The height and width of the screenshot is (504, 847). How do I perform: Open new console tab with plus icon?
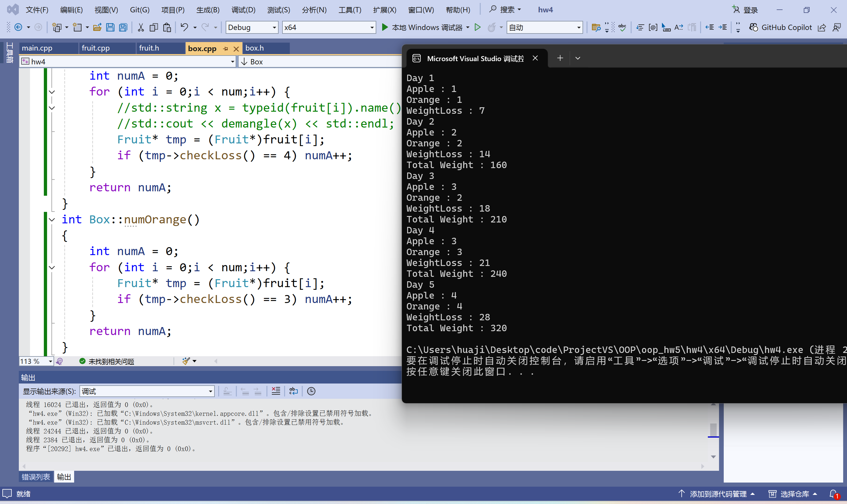point(560,58)
